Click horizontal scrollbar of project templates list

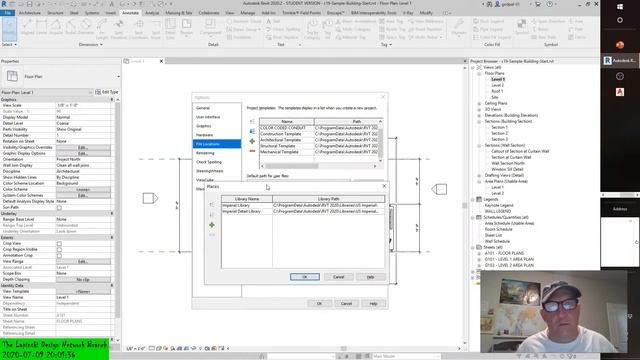[292, 166]
